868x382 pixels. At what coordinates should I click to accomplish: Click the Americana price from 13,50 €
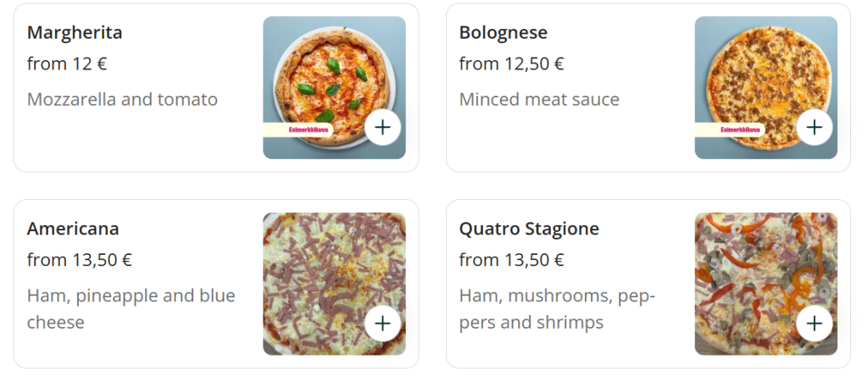[80, 260]
